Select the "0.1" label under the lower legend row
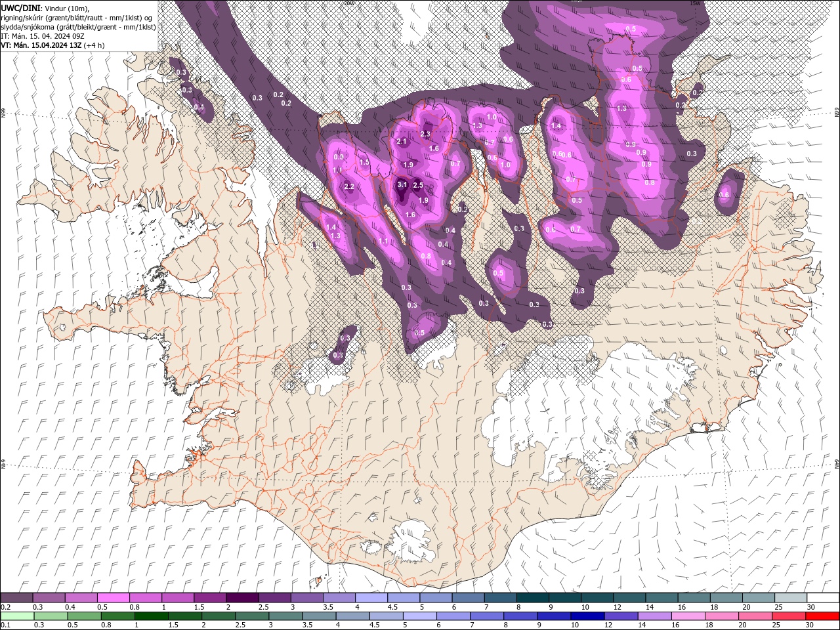Viewport: 840px width, 630px height. click(x=6, y=626)
